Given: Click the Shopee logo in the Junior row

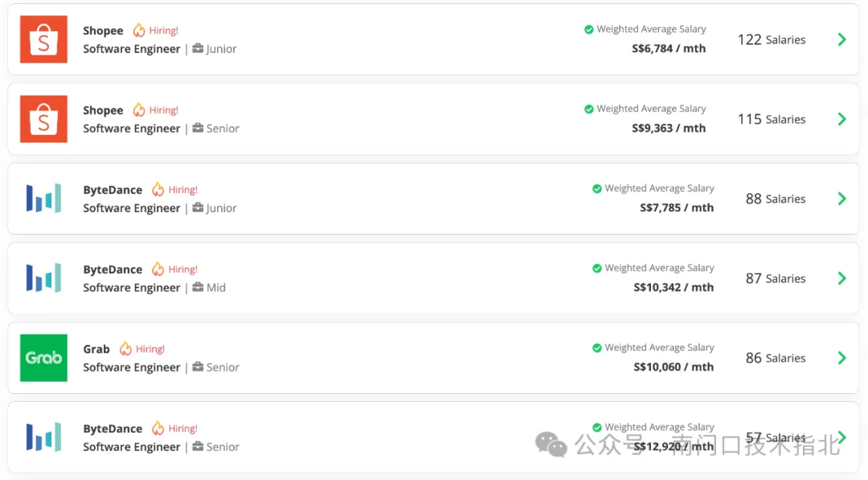Looking at the screenshot, I should (x=43, y=39).
